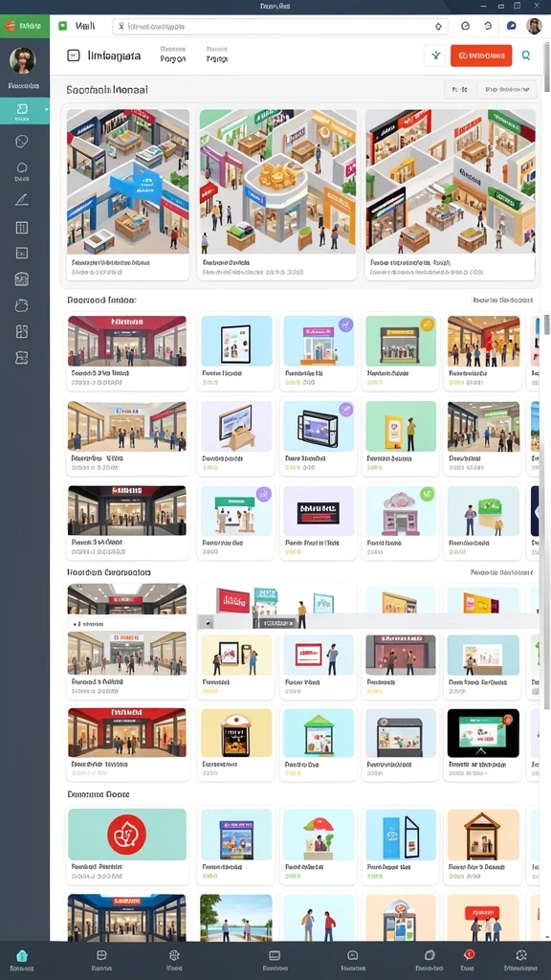Click the orange button in the page header

[x=481, y=56]
